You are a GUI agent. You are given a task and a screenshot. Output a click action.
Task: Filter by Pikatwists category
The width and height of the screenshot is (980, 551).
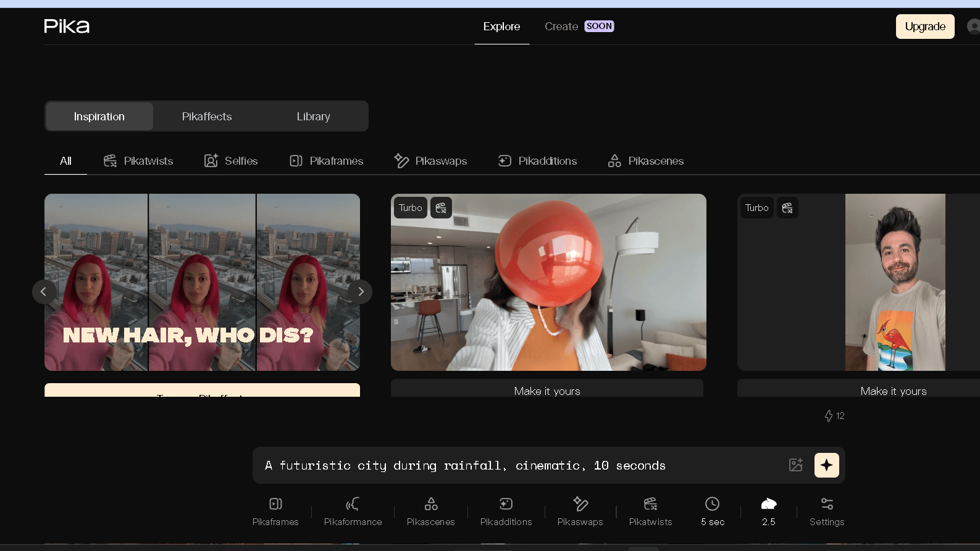138,161
